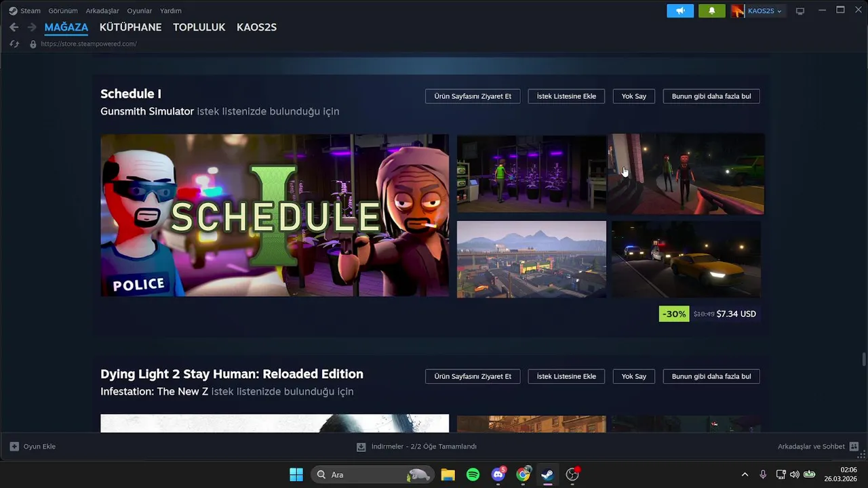Viewport: 868px width, 488px height.
Task: Click the Infestation: The New Z link
Action: [x=155, y=392]
